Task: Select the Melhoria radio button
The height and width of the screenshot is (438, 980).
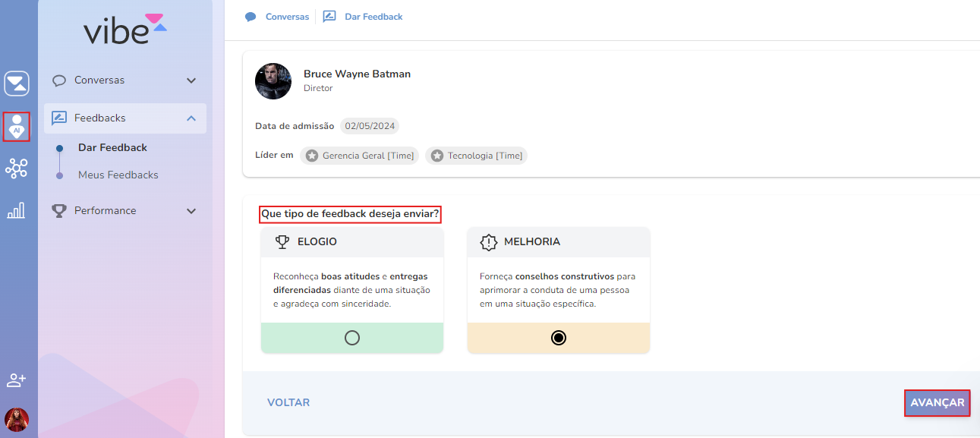Action: pos(559,338)
